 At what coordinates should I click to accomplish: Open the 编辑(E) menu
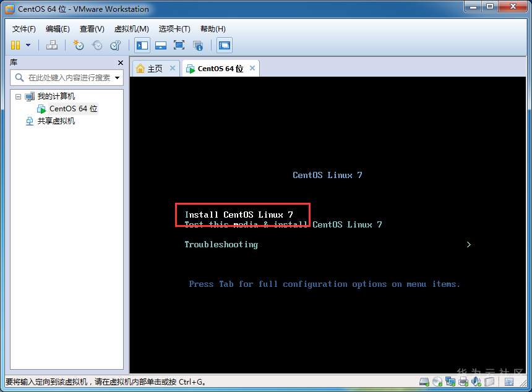pos(58,29)
